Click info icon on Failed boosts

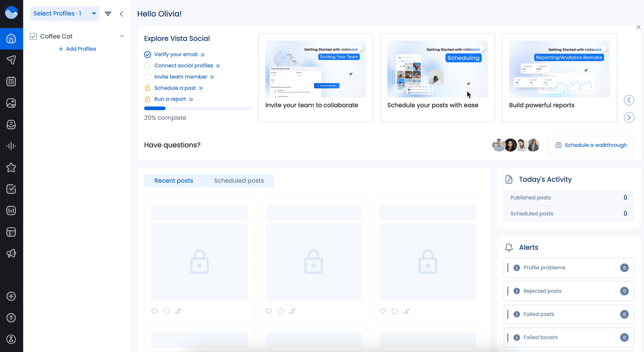517,338
